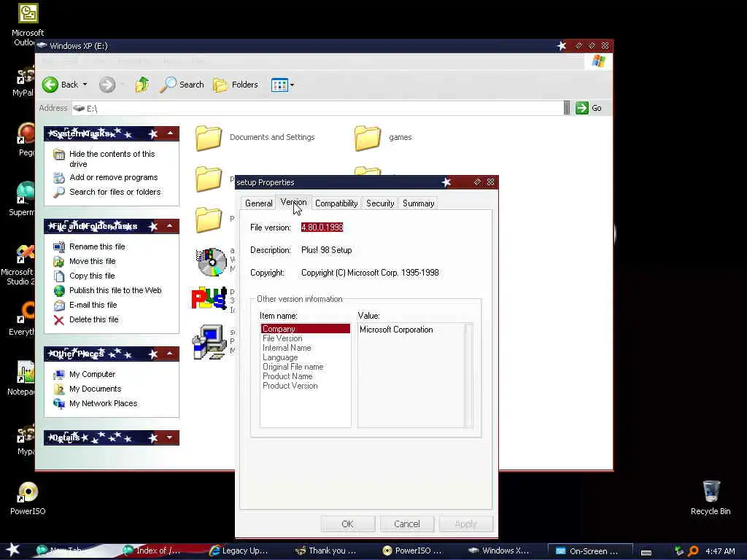Select the CD disc image file icon
Viewport: 747px width, 560px height.
(x=212, y=262)
